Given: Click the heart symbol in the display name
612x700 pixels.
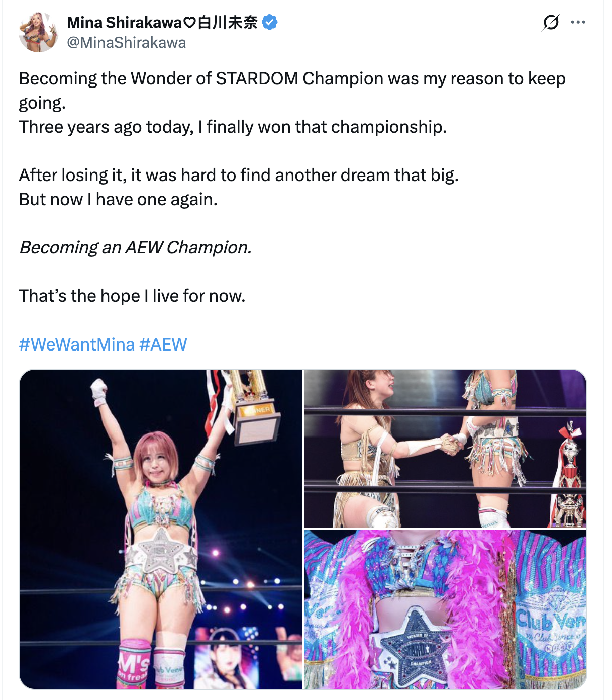Looking at the screenshot, I should coord(189,23).
